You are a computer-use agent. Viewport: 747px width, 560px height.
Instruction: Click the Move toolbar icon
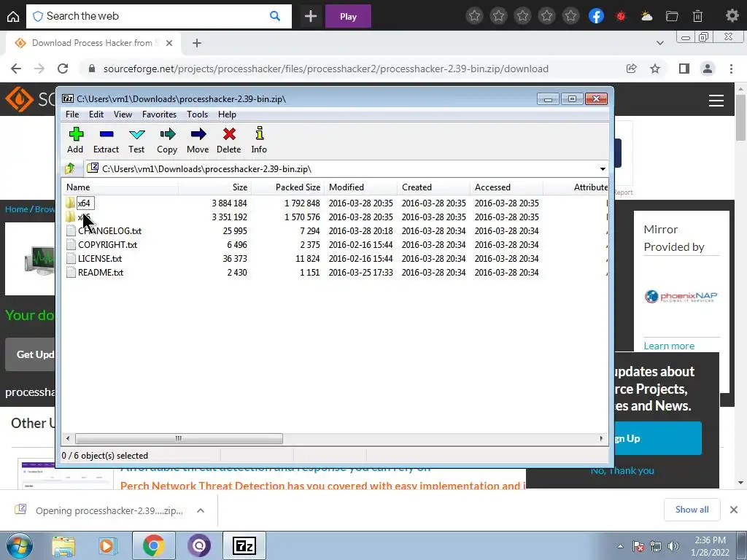click(x=198, y=134)
